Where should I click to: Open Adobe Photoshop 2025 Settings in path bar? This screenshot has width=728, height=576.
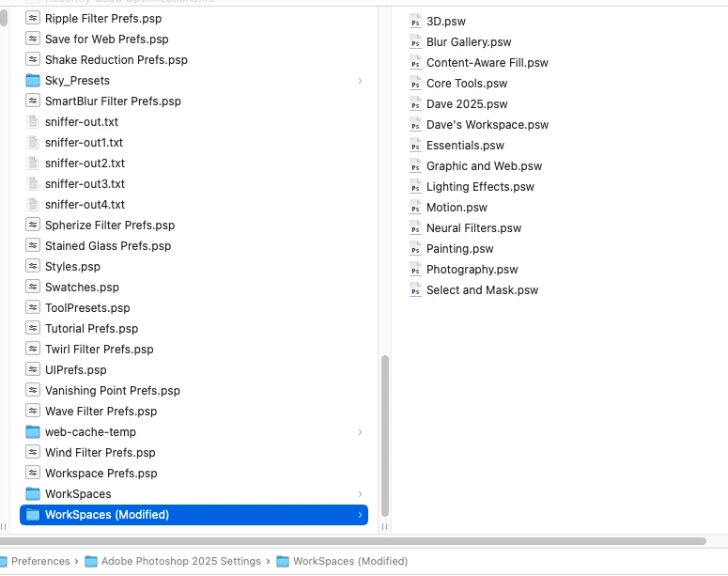click(x=181, y=561)
